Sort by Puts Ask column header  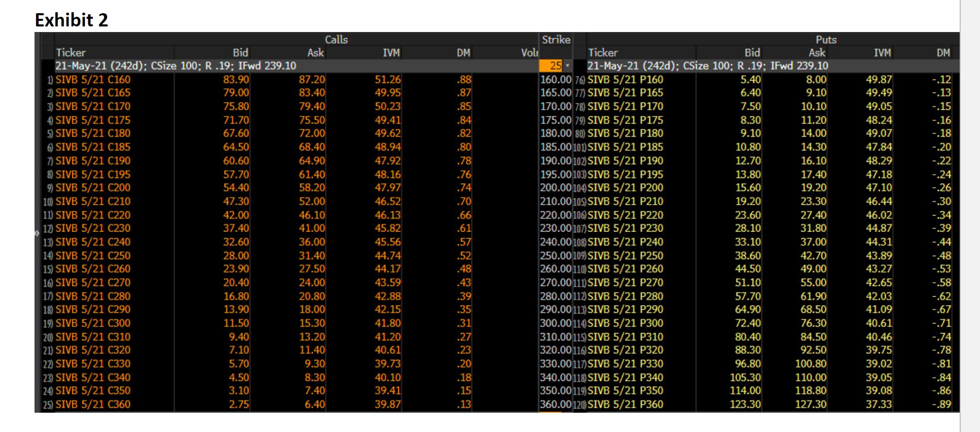tap(817, 52)
